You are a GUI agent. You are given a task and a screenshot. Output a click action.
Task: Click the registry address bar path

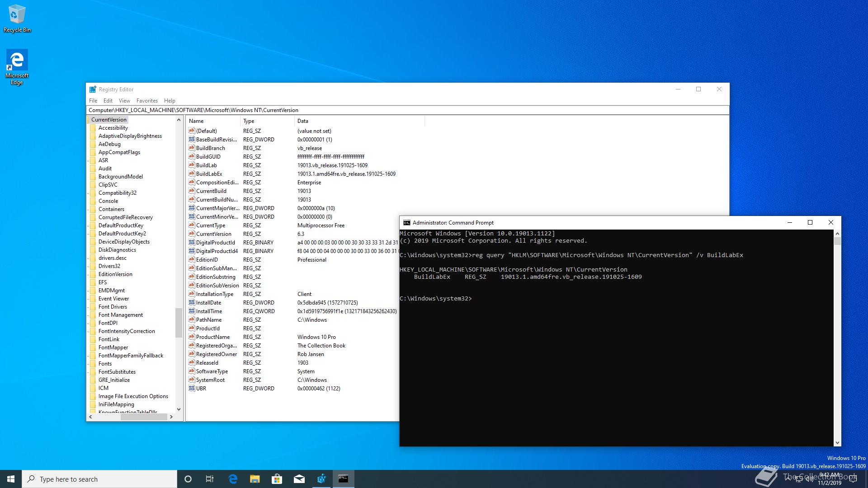tap(407, 110)
